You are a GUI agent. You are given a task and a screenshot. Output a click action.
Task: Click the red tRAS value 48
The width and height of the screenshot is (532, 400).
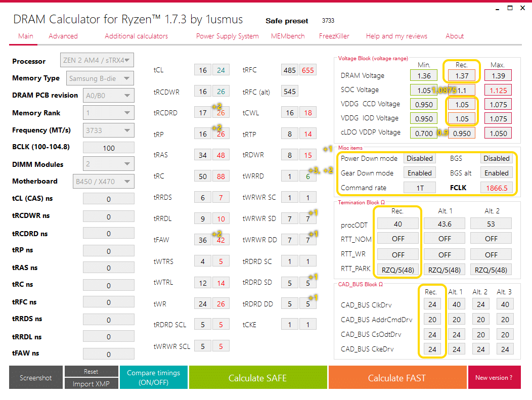[221, 155]
